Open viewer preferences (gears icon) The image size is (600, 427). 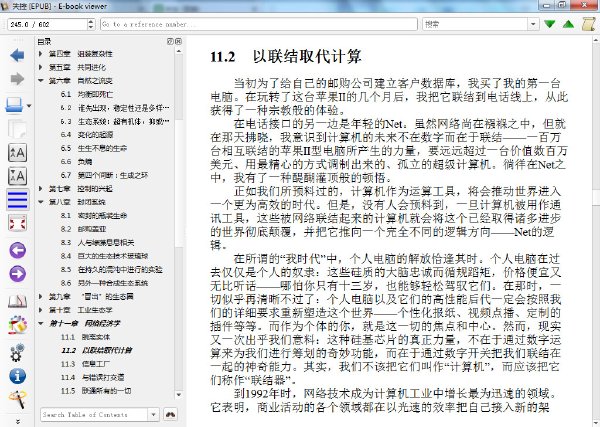click(x=17, y=352)
